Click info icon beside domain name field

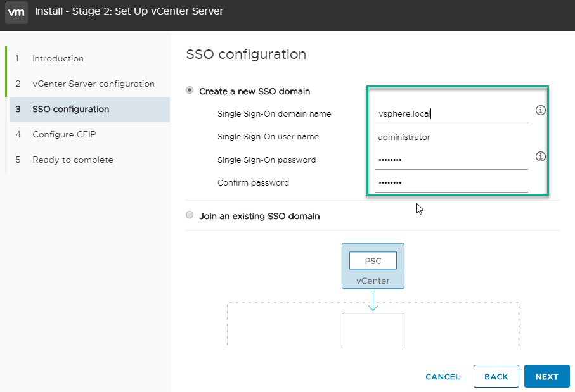click(x=541, y=110)
